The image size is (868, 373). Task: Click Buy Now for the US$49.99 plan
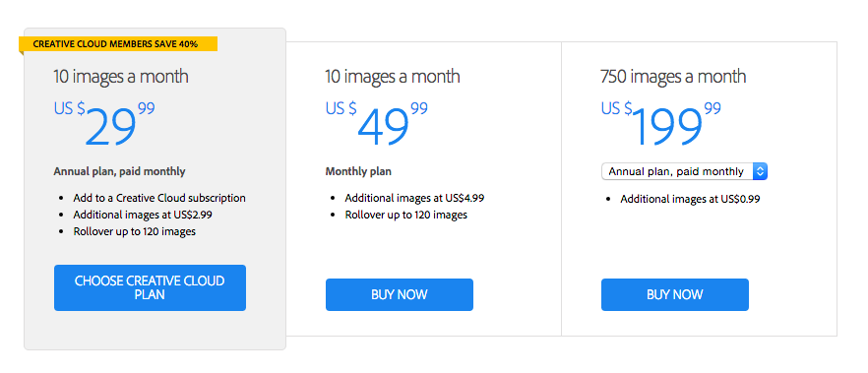point(400,294)
